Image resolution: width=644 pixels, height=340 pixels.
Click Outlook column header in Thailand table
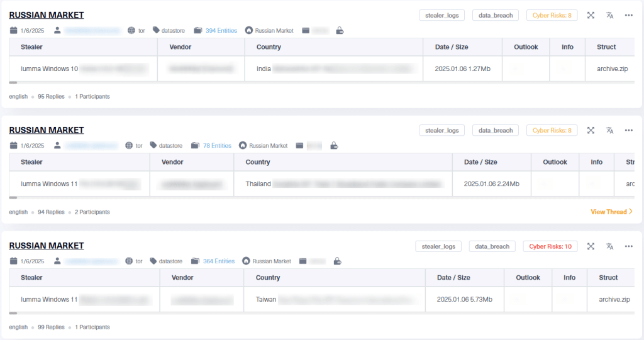555,162
